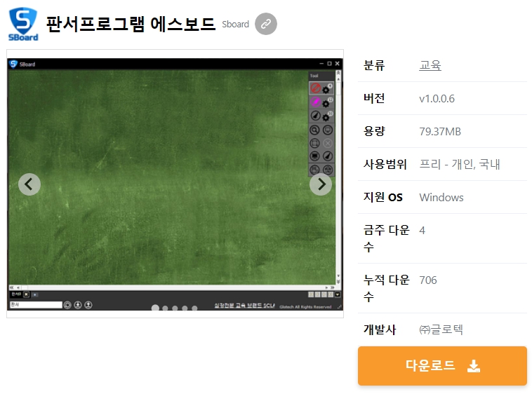This screenshot has height=394, width=532.
Task: Click the small eraser icon beside the blackboard icon
Action: (328, 156)
